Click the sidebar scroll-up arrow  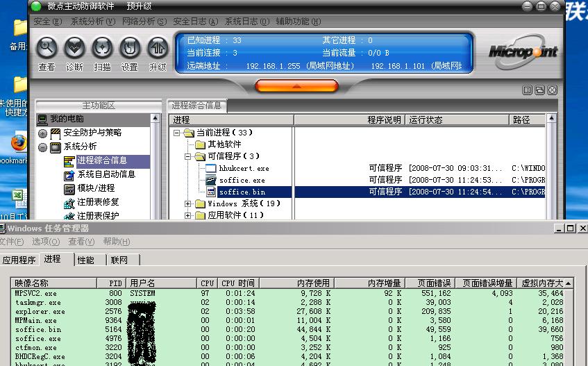pyautogui.click(x=156, y=119)
